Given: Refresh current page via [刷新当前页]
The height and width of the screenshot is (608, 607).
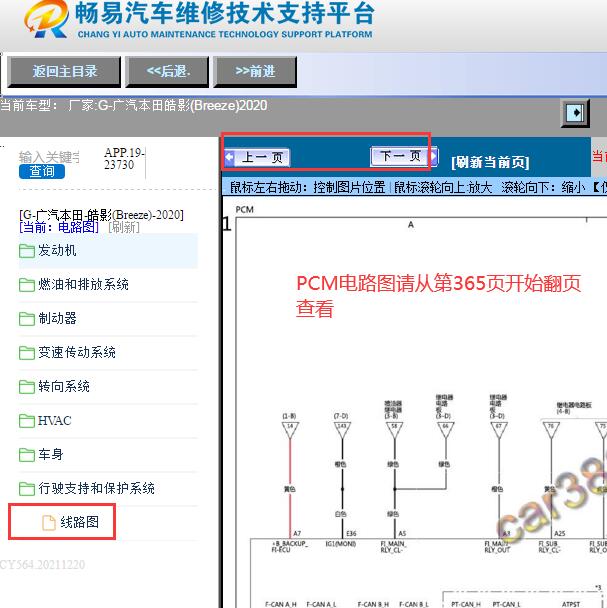Looking at the screenshot, I should [490, 162].
